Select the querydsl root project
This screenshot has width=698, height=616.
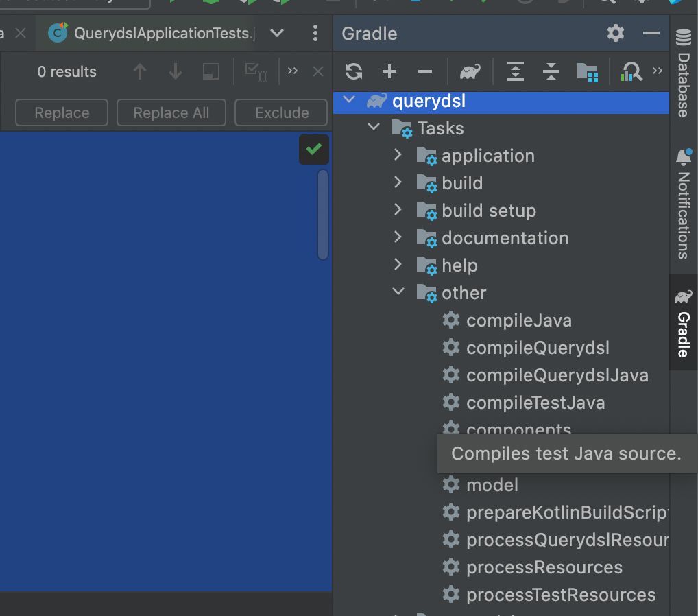[x=501, y=102]
